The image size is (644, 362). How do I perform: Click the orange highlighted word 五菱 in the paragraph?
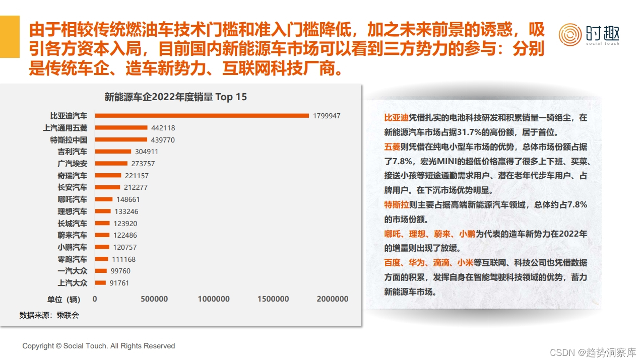pyautogui.click(x=393, y=147)
